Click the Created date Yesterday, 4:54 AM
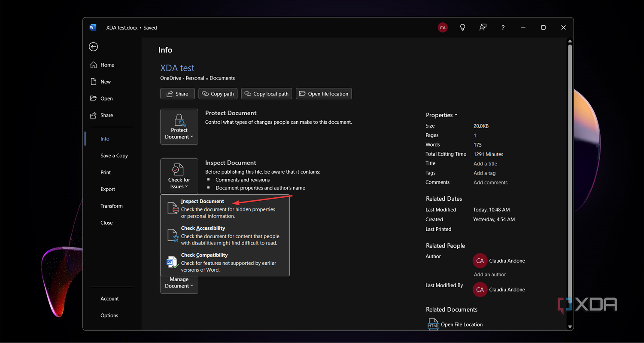 point(494,219)
